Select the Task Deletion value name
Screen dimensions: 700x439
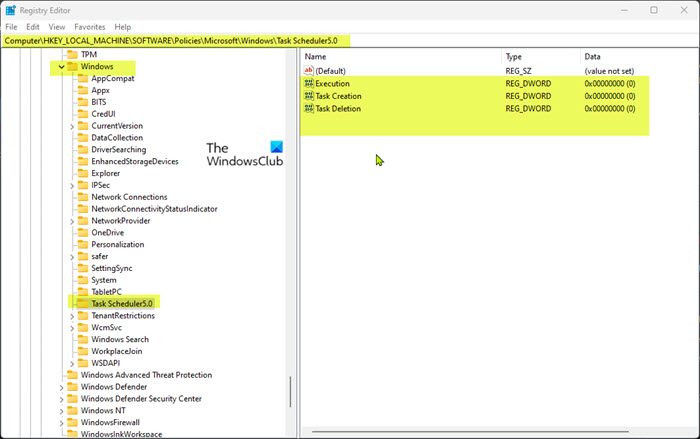(x=338, y=109)
